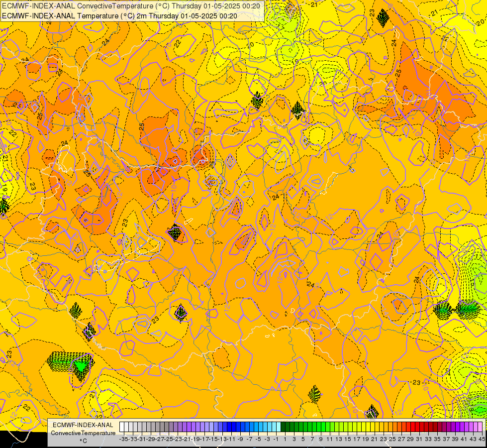
Task: Click the °C unit label in legend
Action: pos(83,441)
